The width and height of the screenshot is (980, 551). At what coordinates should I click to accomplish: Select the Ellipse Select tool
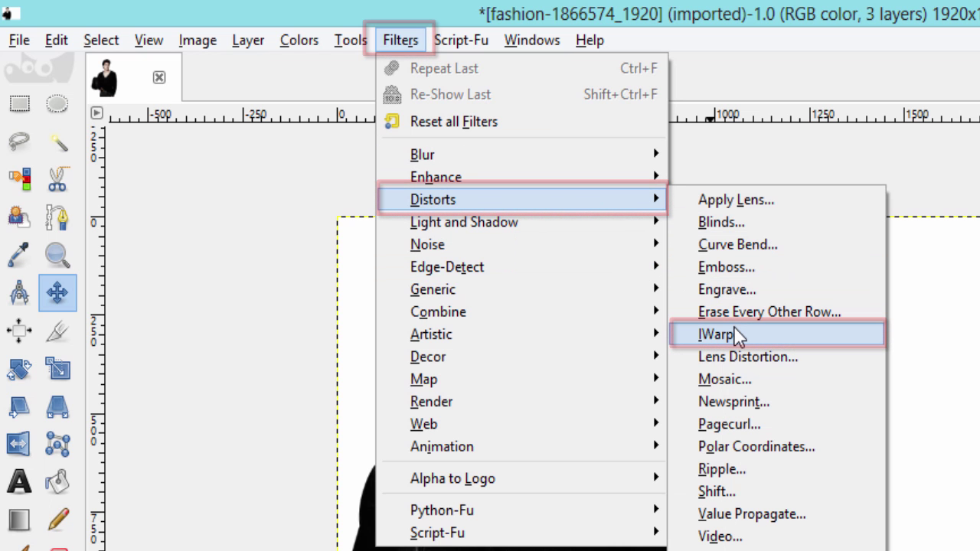[57, 104]
